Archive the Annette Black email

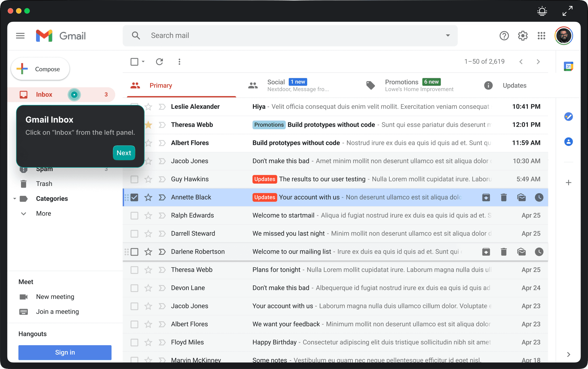(x=486, y=197)
